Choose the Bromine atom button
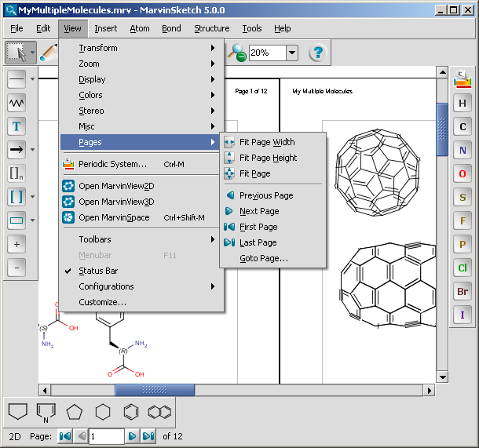Image resolution: width=479 pixels, height=448 pixels. (x=463, y=292)
